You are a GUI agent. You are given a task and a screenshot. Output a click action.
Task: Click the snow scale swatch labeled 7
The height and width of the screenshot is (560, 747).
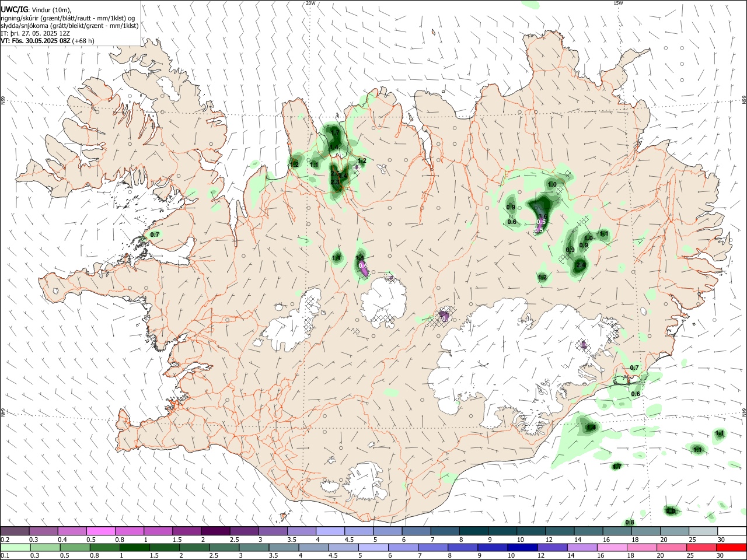click(444, 531)
